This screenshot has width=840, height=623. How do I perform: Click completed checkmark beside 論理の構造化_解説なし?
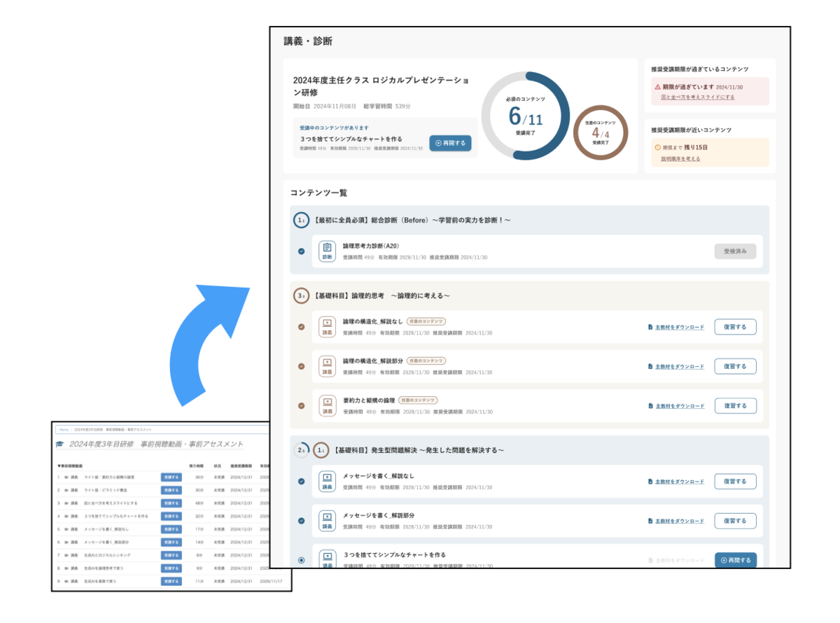(x=302, y=327)
